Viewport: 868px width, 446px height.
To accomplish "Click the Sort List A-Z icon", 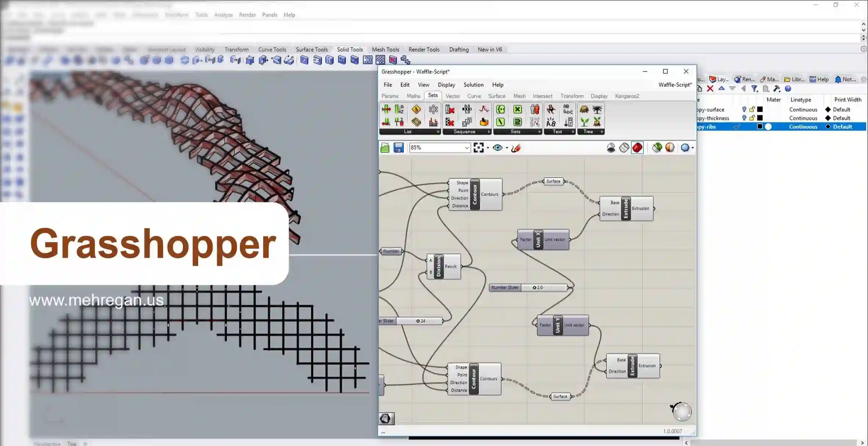I will tap(399, 109).
